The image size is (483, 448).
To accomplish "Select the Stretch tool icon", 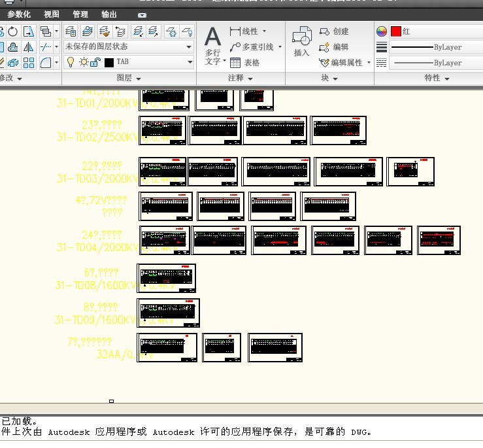I will [29, 31].
